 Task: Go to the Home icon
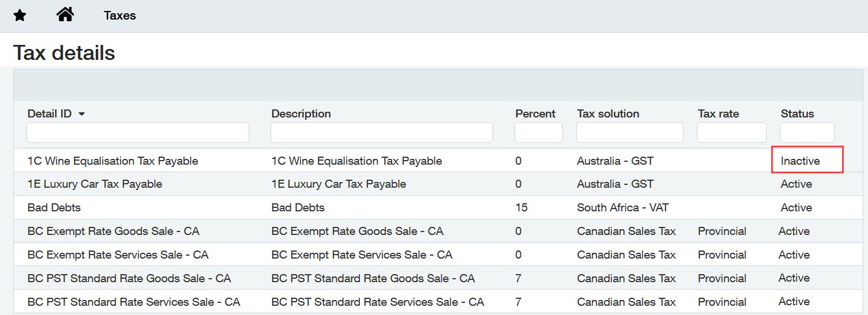65,14
